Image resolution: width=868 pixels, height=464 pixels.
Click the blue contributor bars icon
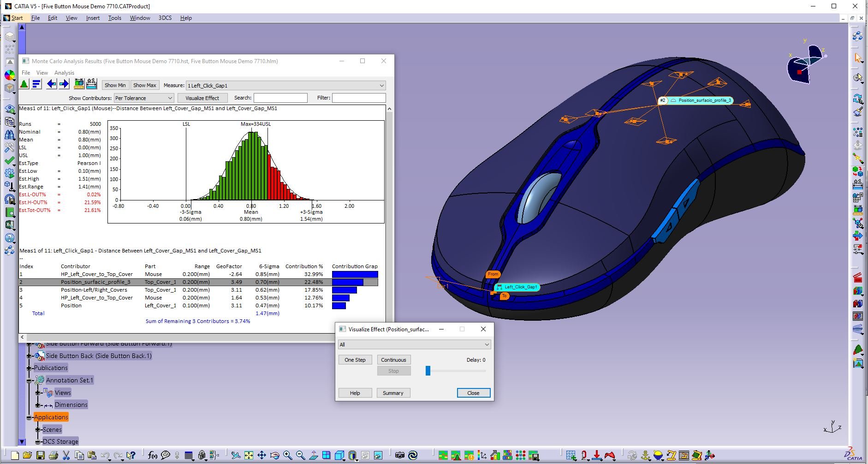pyautogui.click(x=37, y=84)
